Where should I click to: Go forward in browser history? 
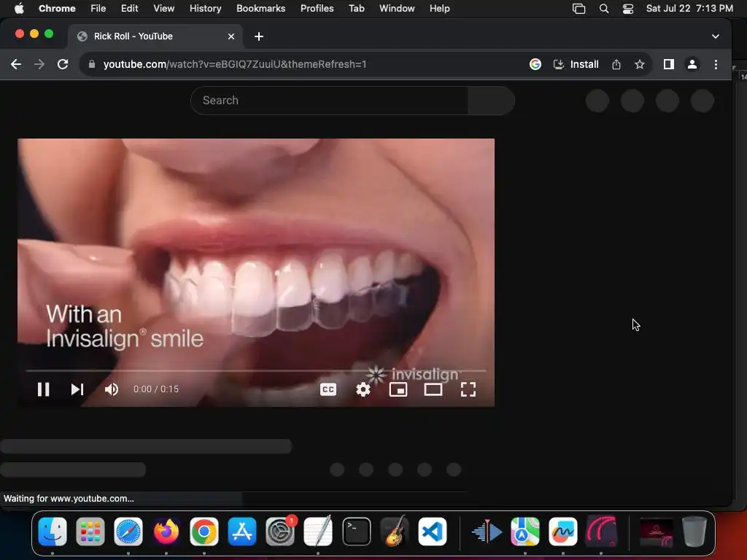point(39,64)
